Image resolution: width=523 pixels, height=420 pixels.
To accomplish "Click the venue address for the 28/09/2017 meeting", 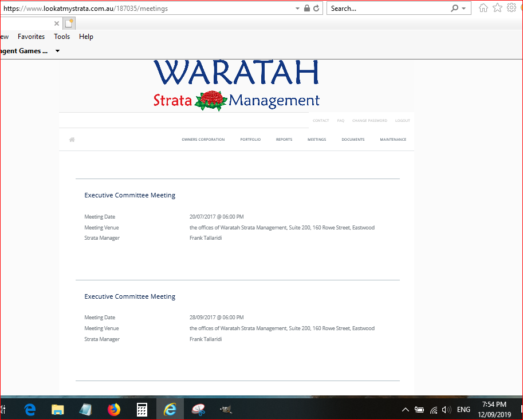I will (282, 328).
